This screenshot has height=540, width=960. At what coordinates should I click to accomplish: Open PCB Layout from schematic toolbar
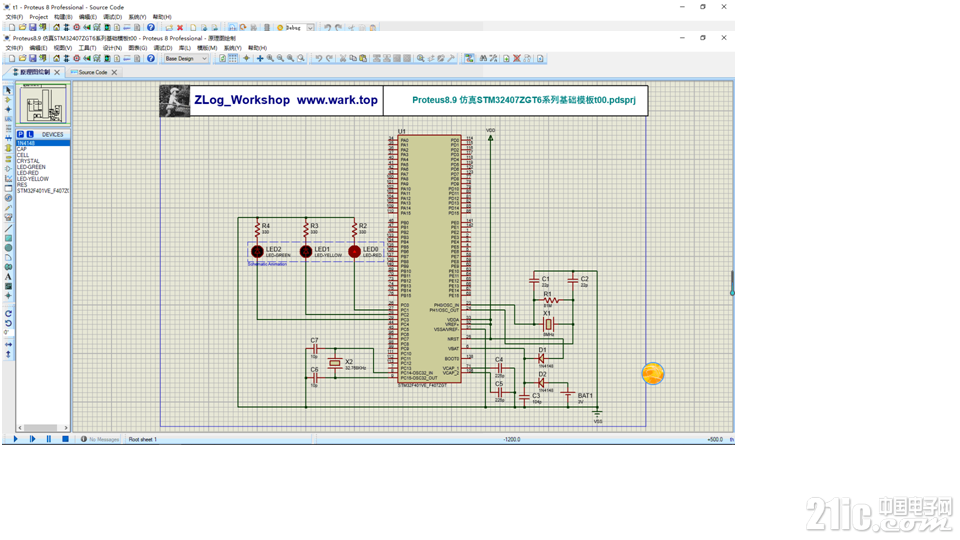coord(77,58)
